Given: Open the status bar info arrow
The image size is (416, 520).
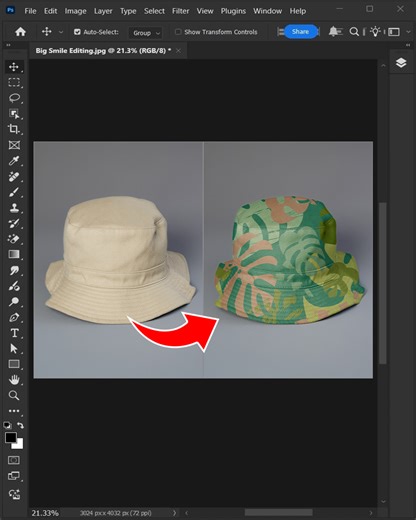Looking at the screenshot, I should point(174,513).
